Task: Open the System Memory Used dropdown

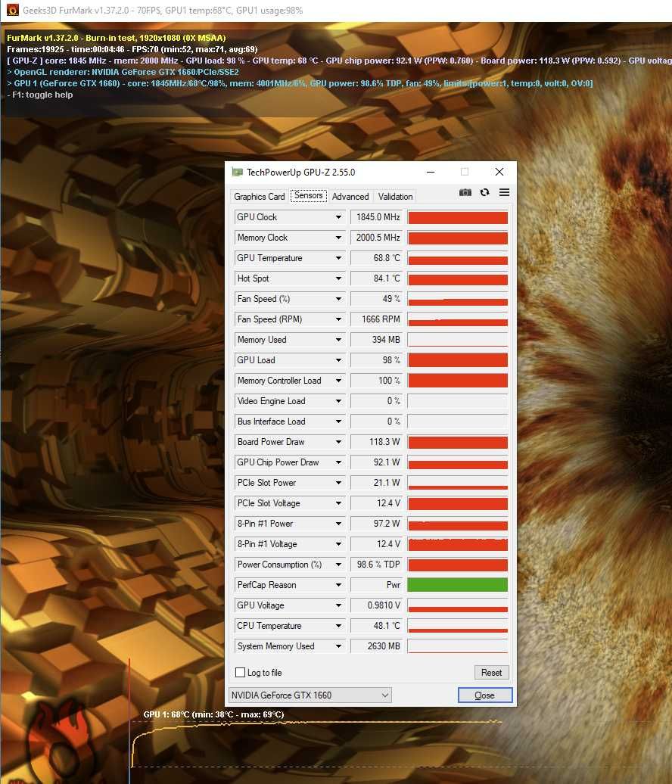Action: pyautogui.click(x=338, y=646)
